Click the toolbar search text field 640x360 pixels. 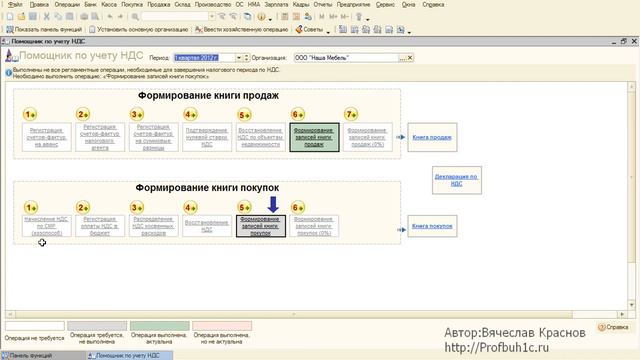(175, 17)
